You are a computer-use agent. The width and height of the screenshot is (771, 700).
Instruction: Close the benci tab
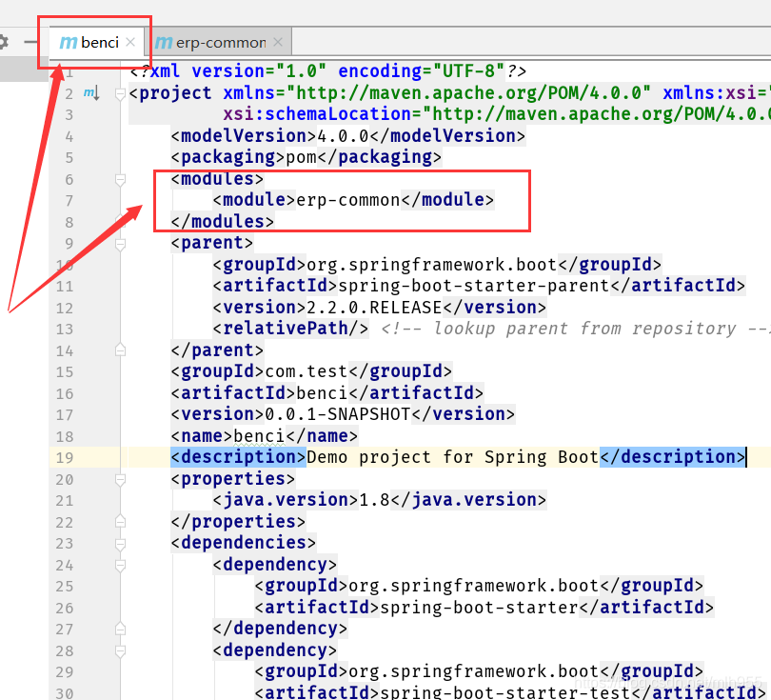click(130, 42)
